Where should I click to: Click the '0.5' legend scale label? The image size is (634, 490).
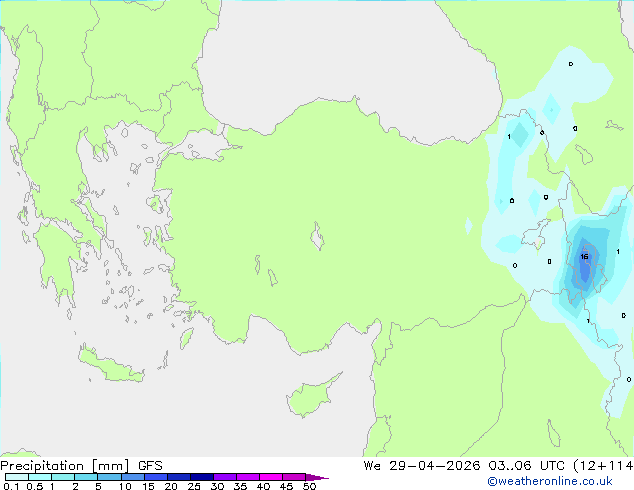35,486
